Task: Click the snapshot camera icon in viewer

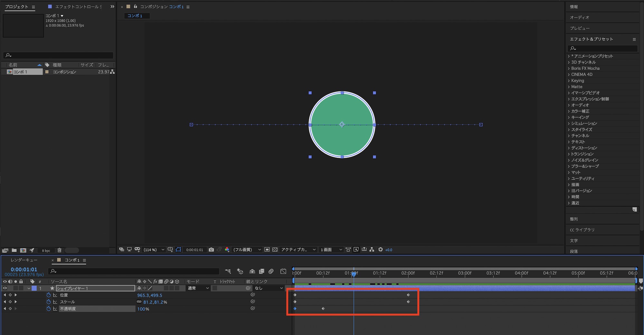Action: pyautogui.click(x=211, y=250)
